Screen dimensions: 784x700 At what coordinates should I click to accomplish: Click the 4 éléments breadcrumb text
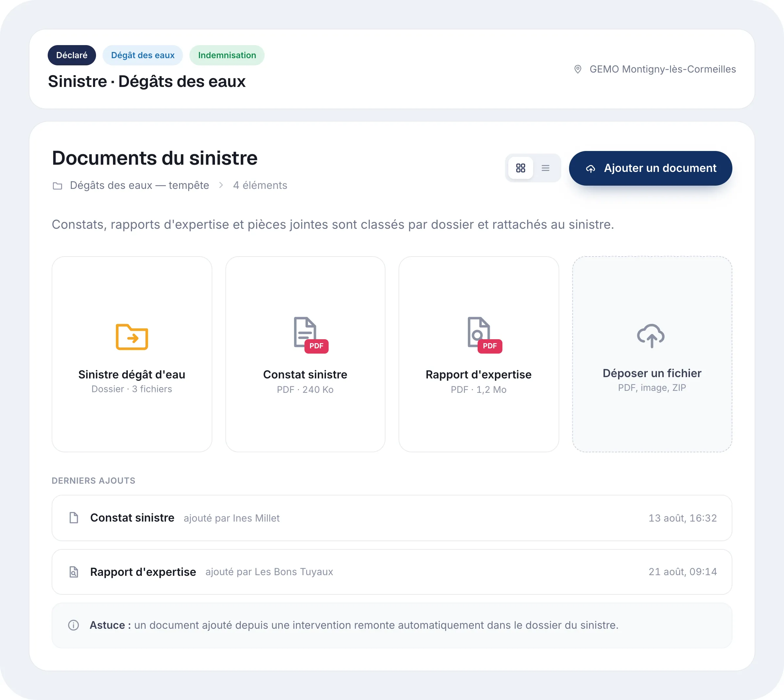(x=260, y=185)
